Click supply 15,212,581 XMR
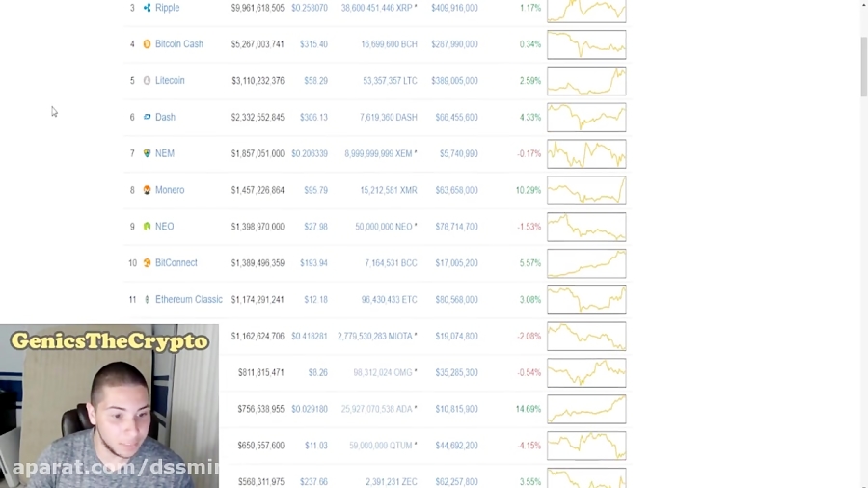868x488 pixels. point(389,191)
